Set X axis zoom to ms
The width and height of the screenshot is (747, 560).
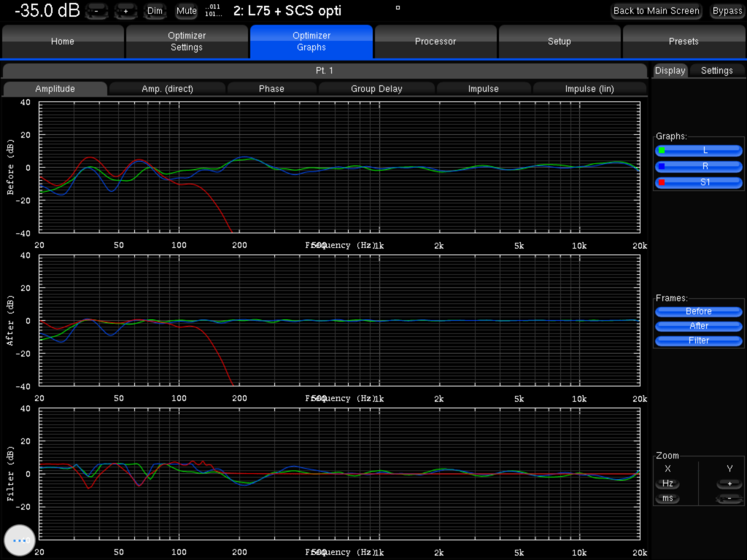[x=667, y=499]
